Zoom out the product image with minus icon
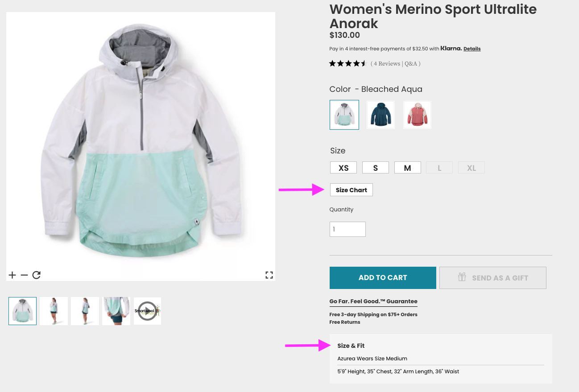The height and width of the screenshot is (392, 579). pyautogui.click(x=24, y=275)
